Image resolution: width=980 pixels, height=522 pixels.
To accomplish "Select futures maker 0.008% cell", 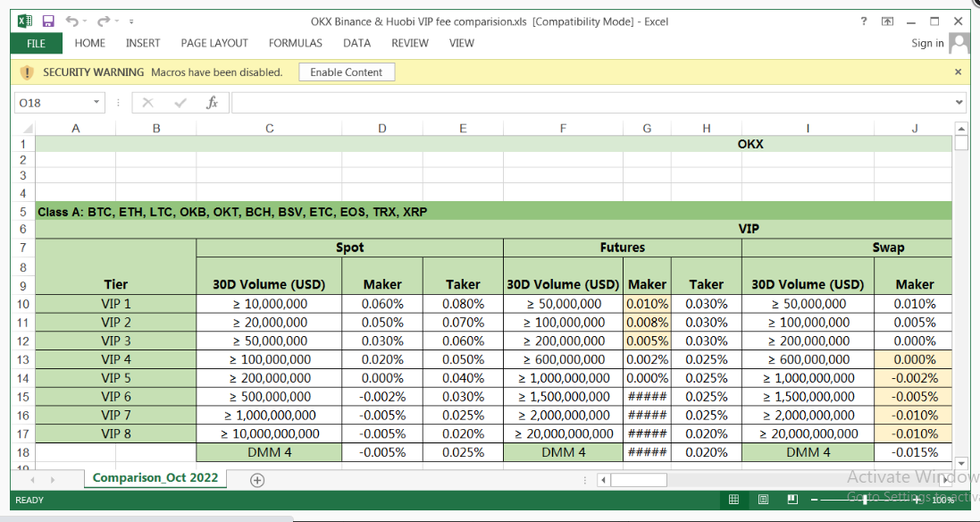I will (647, 323).
